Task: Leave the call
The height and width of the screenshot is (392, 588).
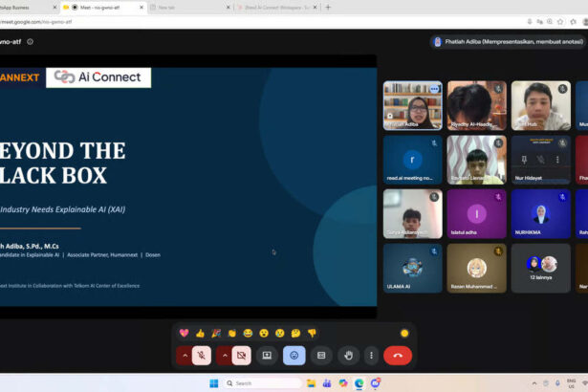Action: coord(398,356)
